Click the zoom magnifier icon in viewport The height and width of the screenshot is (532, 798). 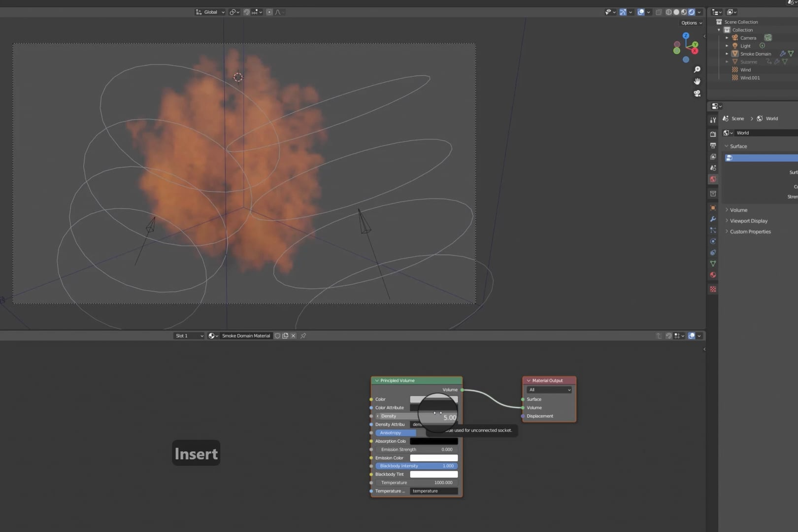(x=697, y=69)
